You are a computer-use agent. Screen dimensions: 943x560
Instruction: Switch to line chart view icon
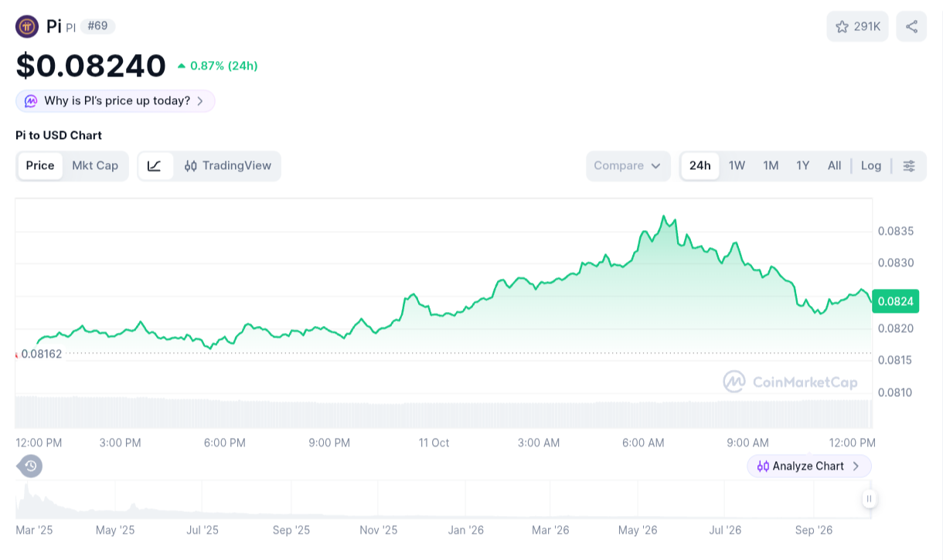tap(155, 166)
